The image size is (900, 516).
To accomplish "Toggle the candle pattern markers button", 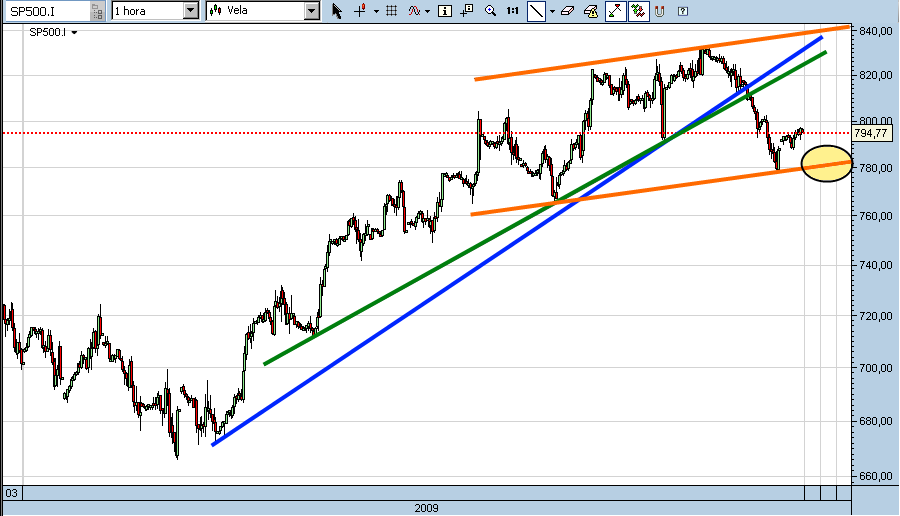I will click(636, 11).
